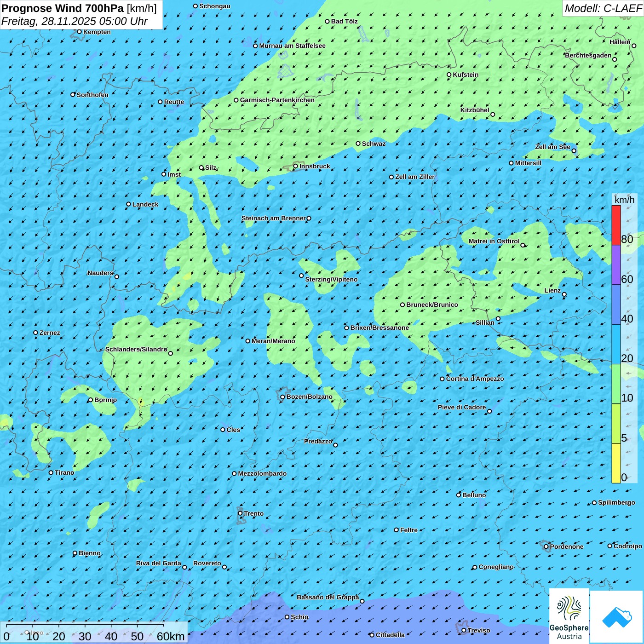The width and height of the screenshot is (644, 644).
Task: Click the 'Landeck' label
Action: coord(145,204)
